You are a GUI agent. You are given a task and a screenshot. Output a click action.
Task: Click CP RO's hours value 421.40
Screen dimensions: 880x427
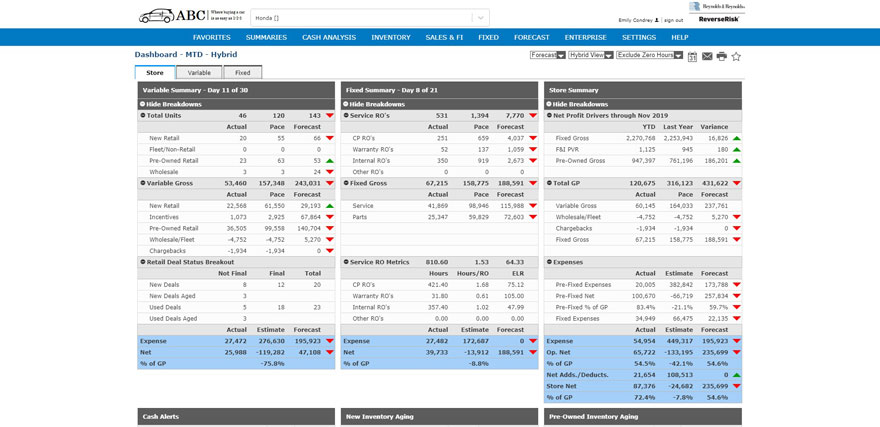coord(438,284)
